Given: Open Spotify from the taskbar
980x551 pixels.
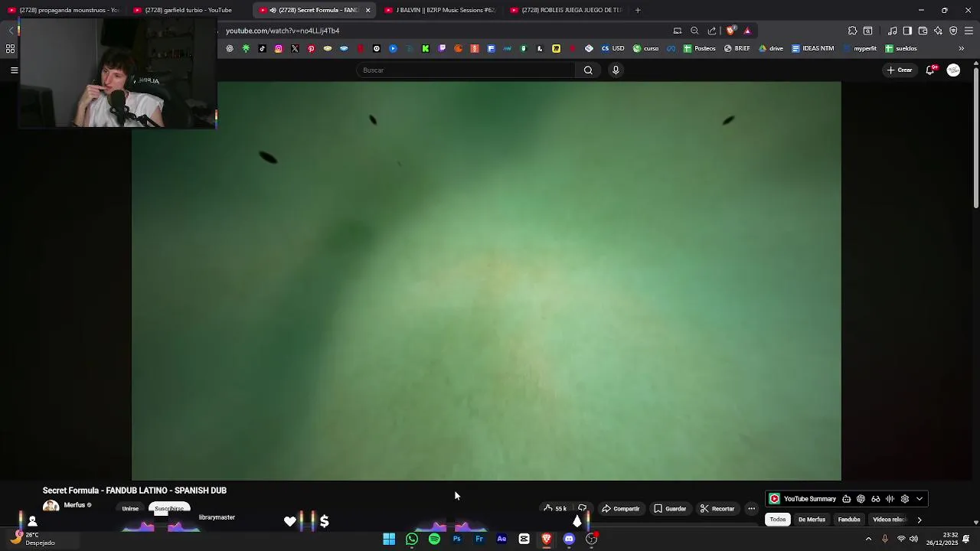Looking at the screenshot, I should [434, 539].
